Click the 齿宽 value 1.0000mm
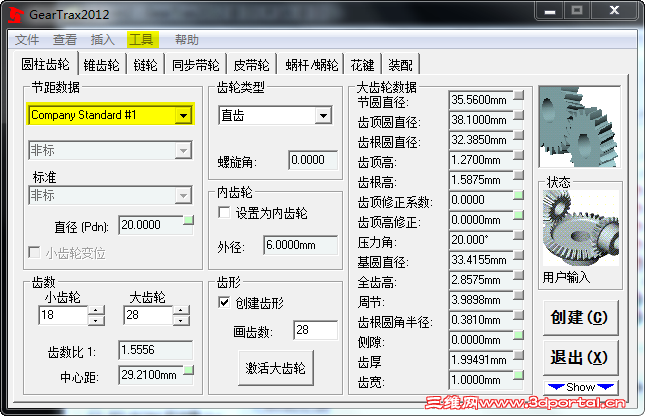This screenshot has height=416, width=645. [x=481, y=380]
